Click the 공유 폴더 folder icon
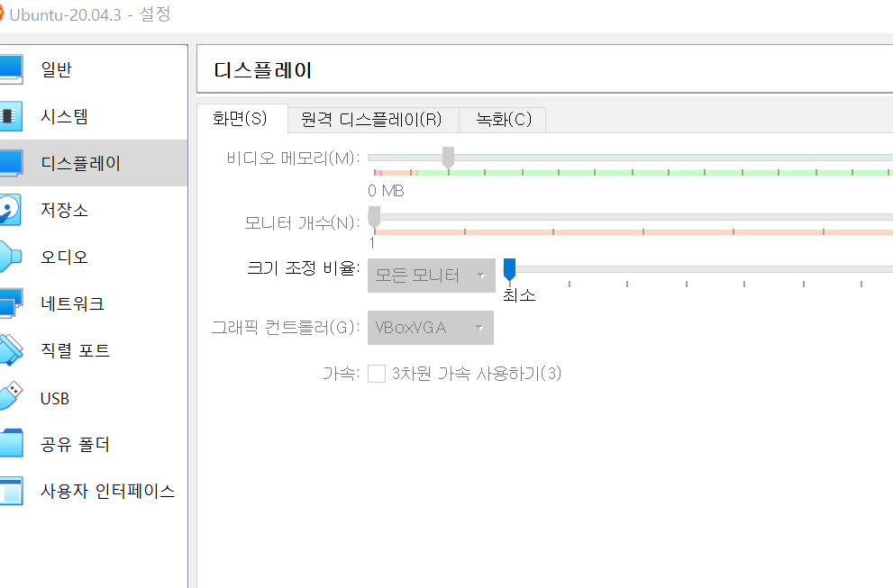The height and width of the screenshot is (588, 893). click(10, 443)
